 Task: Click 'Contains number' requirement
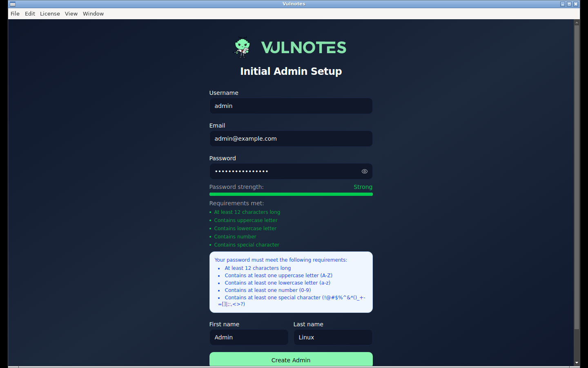[235, 237]
